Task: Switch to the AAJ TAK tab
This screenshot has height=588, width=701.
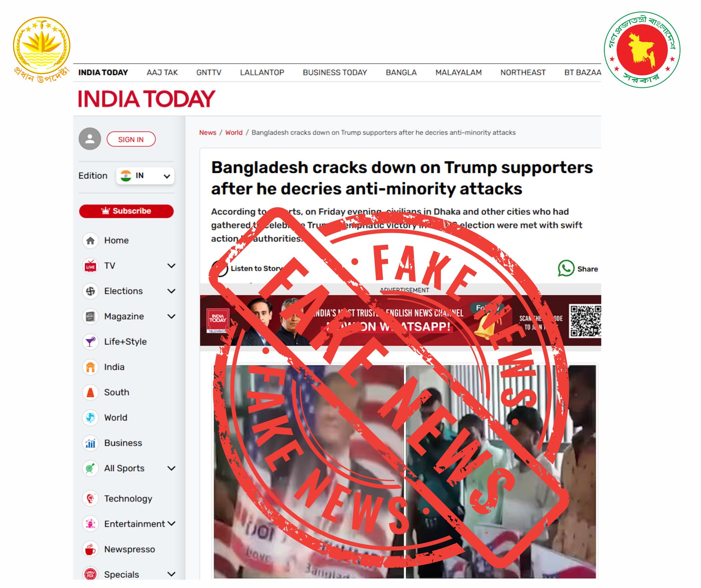Action: (162, 73)
